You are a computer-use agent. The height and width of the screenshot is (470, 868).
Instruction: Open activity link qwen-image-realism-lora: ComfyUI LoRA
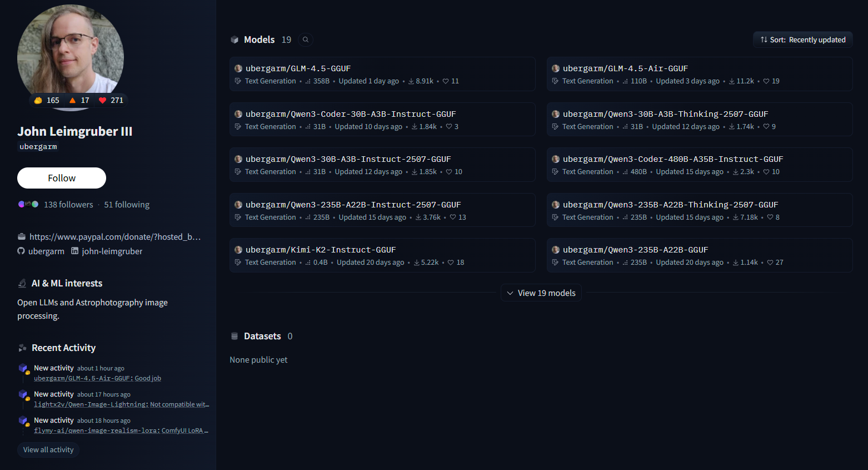tap(121, 431)
